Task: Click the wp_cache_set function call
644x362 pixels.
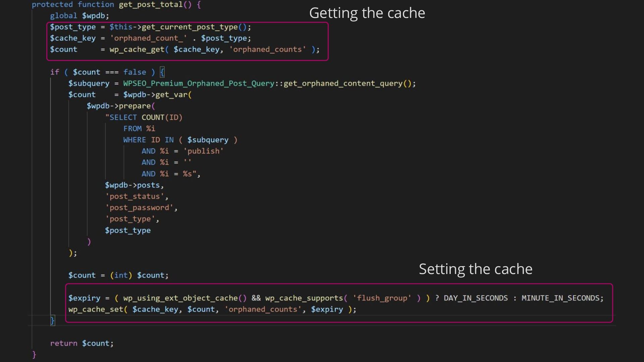Action: 96,309
